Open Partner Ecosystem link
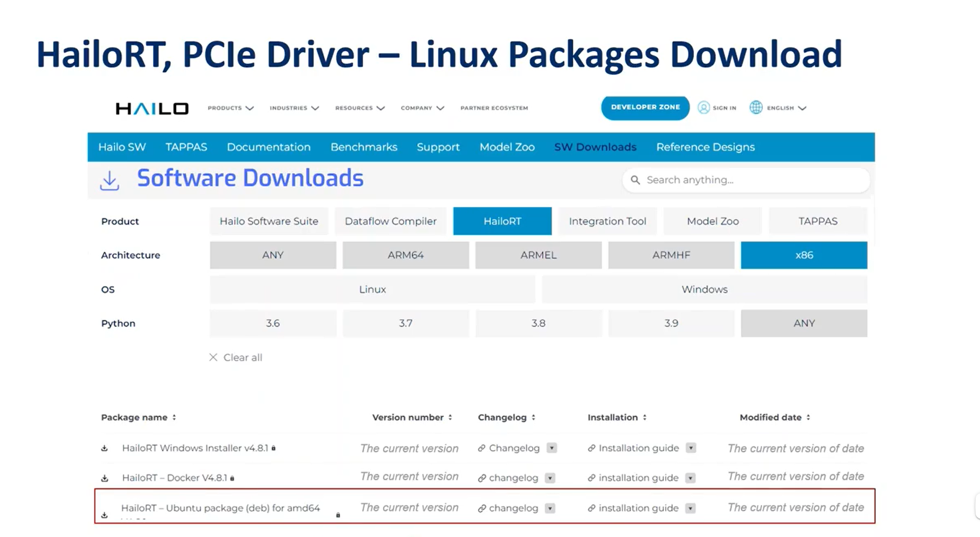Viewport: 980px width, 537px height. coord(494,108)
